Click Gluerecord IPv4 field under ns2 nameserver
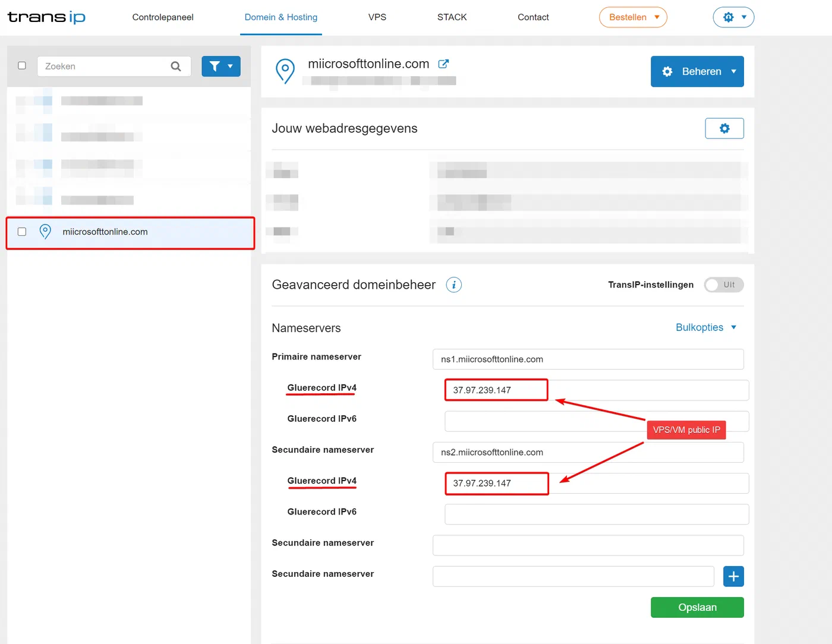The image size is (832, 644). pyautogui.click(x=597, y=484)
